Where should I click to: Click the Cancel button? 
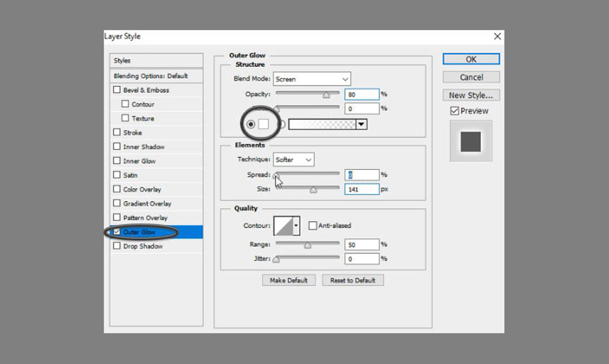tap(471, 77)
